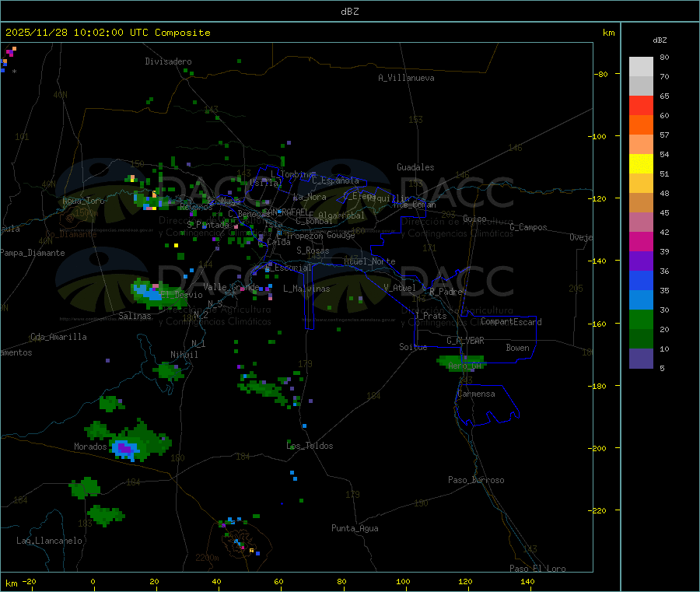
Task: Click the Goudge place label
Action: click(341, 235)
